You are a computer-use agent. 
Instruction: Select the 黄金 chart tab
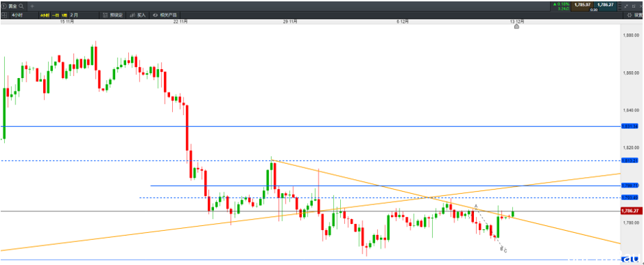point(13,6)
